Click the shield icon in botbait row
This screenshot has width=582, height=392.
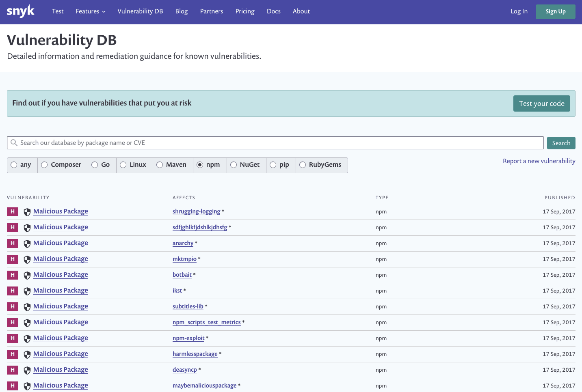pyautogui.click(x=27, y=275)
